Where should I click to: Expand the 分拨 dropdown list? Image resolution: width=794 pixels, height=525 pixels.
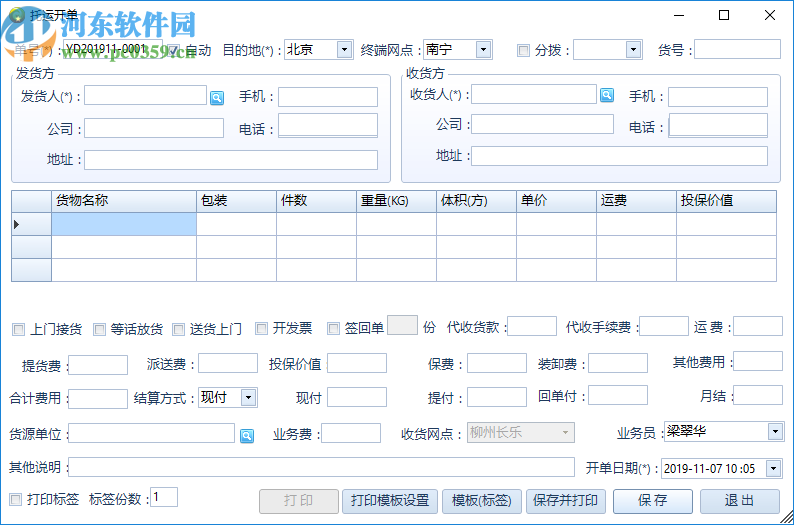(633, 50)
